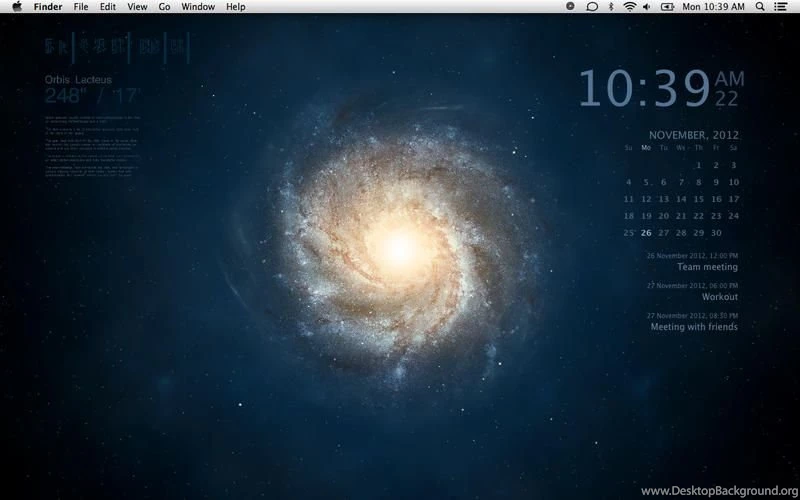Select highlighted date 26 in calendar
The image size is (800, 500).
click(646, 233)
